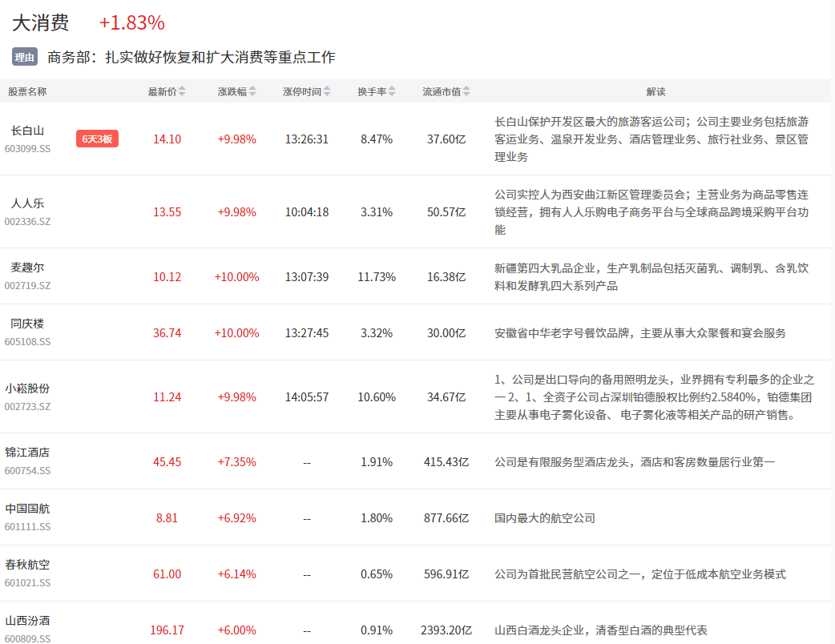
Task: Click 中国国航 change +6.92%
Action: [x=237, y=518]
